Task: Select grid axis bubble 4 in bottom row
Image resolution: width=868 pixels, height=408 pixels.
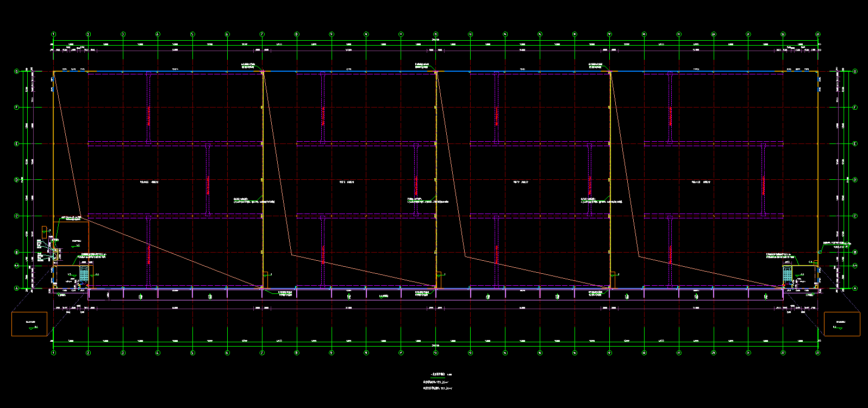Action: (158, 353)
